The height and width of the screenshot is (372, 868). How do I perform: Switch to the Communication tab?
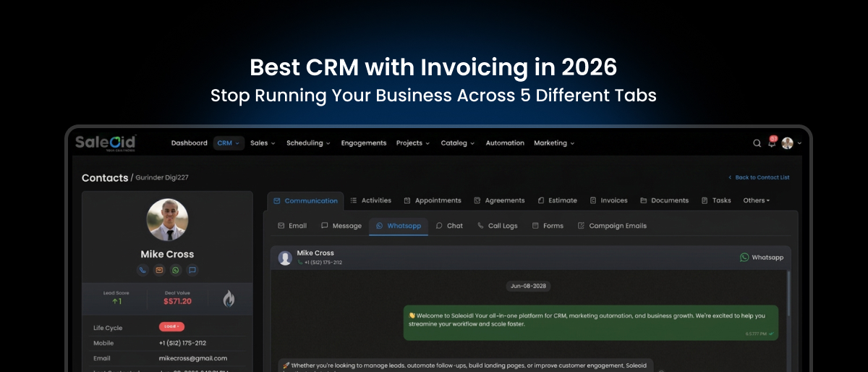click(305, 200)
